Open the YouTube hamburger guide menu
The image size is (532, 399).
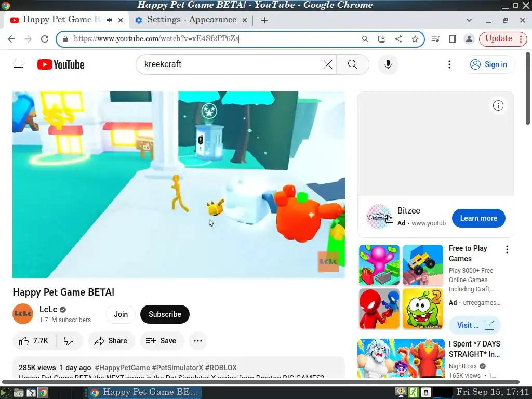coord(19,64)
